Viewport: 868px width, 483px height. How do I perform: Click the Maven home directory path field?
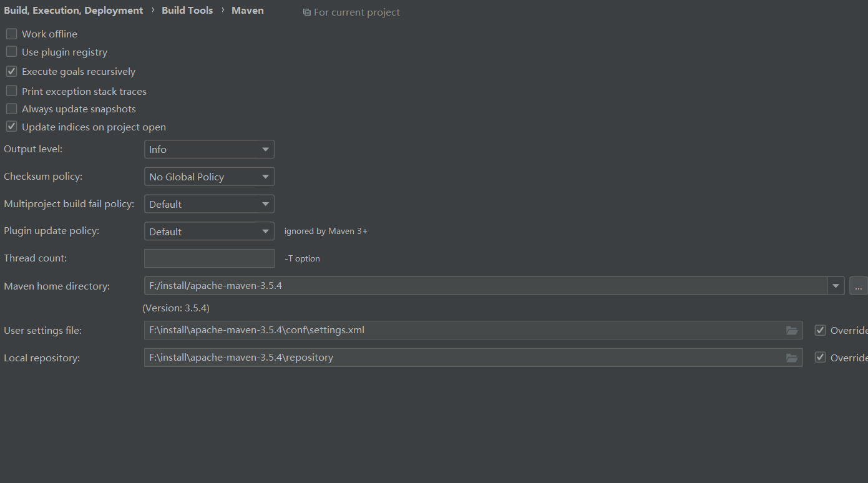coord(485,286)
